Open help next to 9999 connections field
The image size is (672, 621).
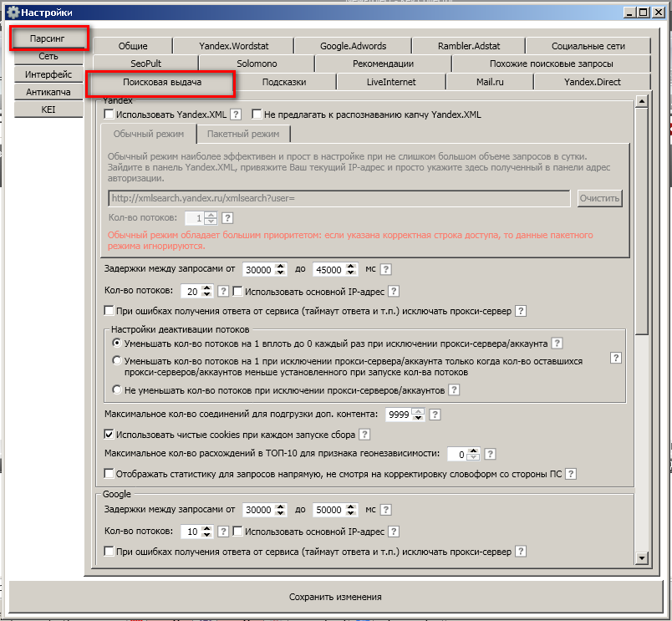[x=435, y=415]
